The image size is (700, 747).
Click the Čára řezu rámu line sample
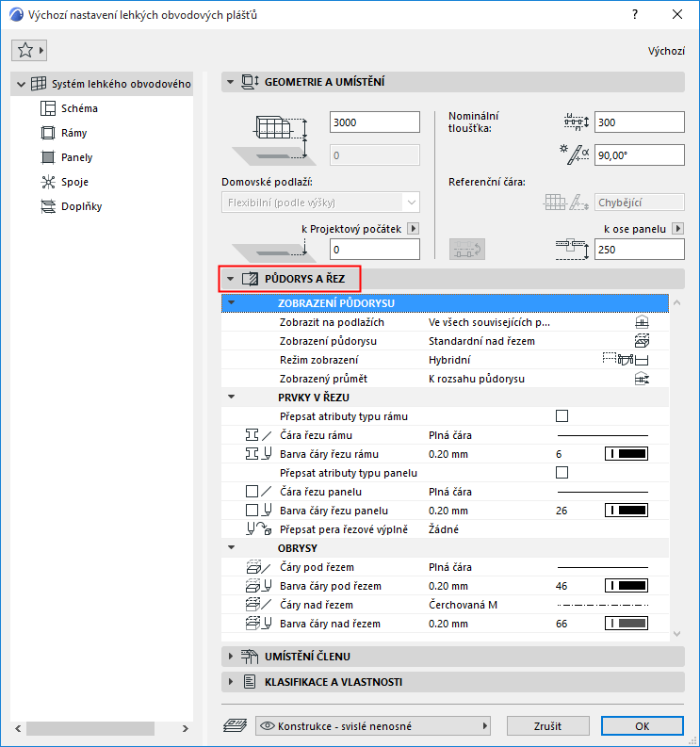tap(603, 435)
